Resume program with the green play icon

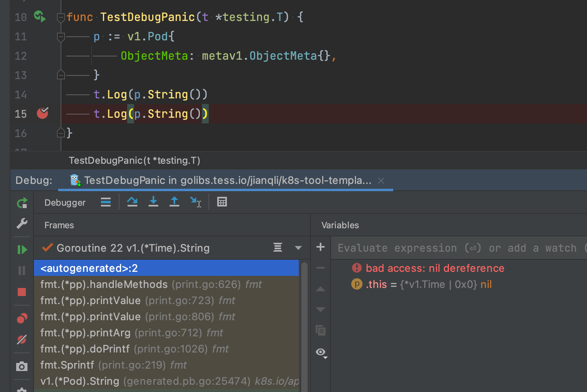[x=22, y=250]
